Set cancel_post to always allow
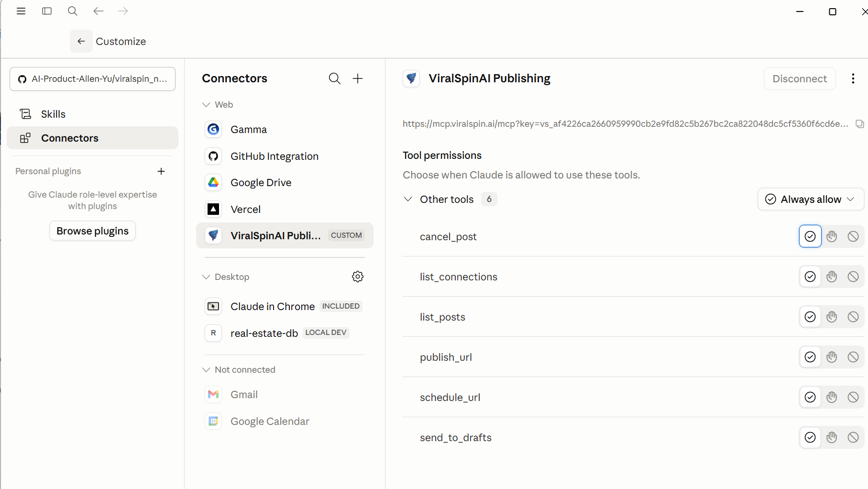 (x=810, y=236)
